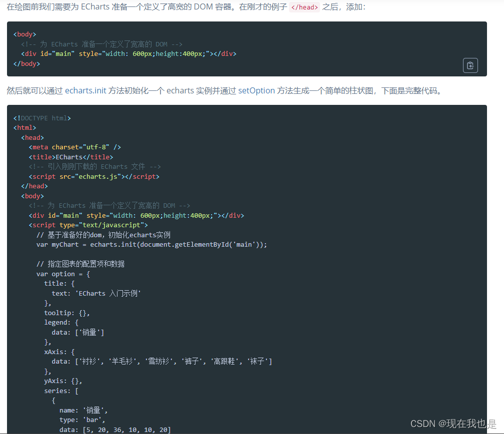The width and height of the screenshot is (504, 434).
Task: Click the inline </head> code tag
Action: pos(304,7)
